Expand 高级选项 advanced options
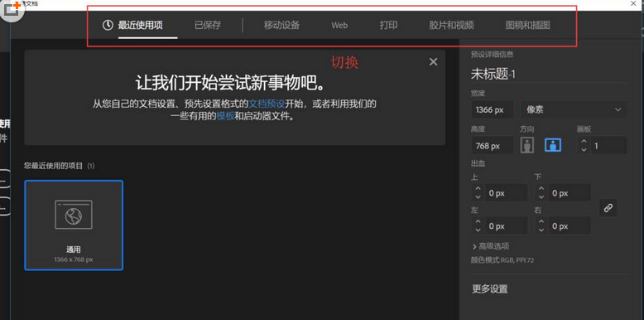The height and width of the screenshot is (320, 644). (491, 246)
